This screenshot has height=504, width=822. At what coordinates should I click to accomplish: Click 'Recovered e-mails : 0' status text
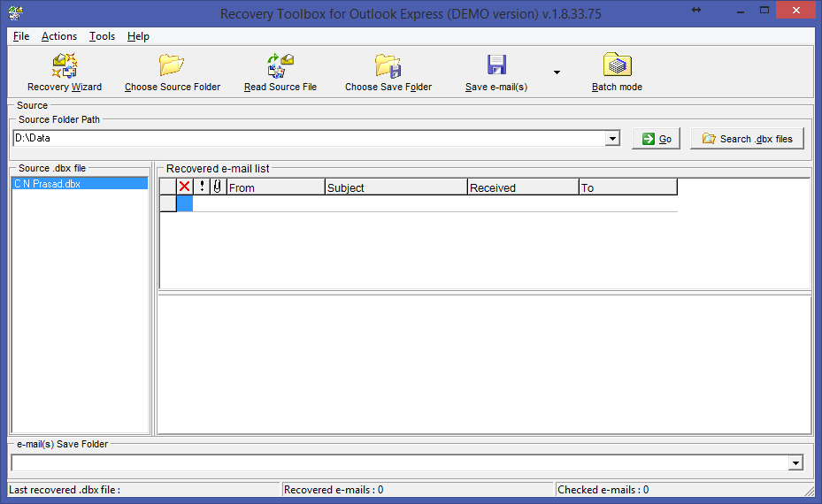pyautogui.click(x=334, y=490)
